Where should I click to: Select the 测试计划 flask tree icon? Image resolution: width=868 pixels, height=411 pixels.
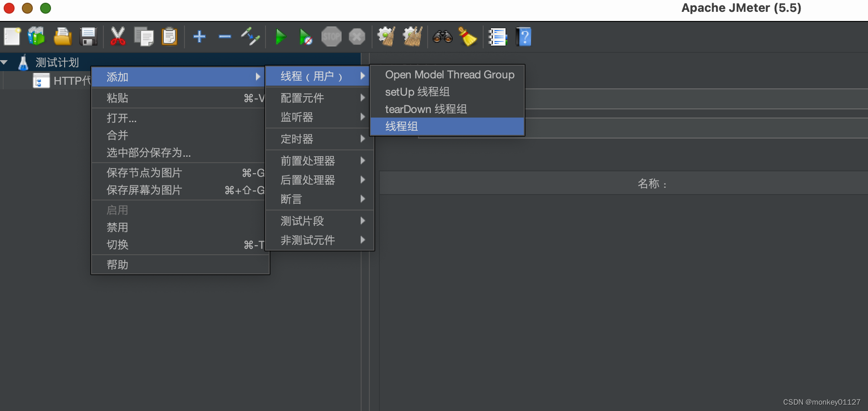(x=23, y=62)
